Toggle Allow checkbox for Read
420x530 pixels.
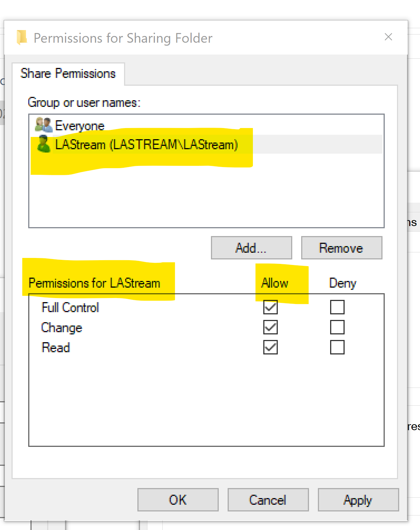click(270, 347)
